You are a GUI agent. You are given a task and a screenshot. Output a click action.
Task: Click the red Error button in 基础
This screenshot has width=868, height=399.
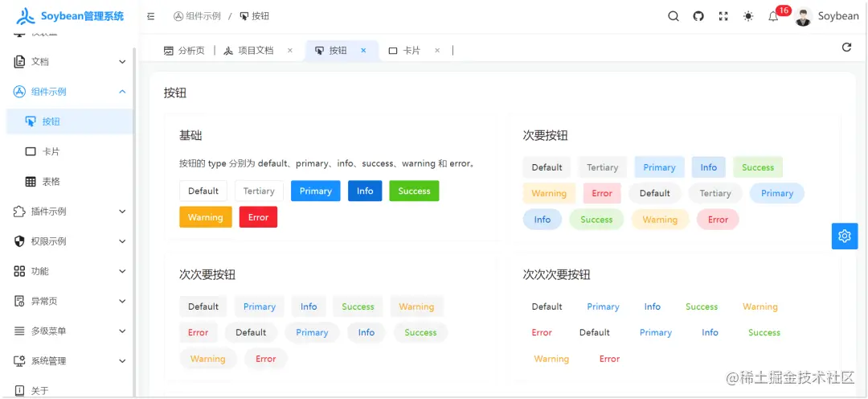(x=258, y=217)
